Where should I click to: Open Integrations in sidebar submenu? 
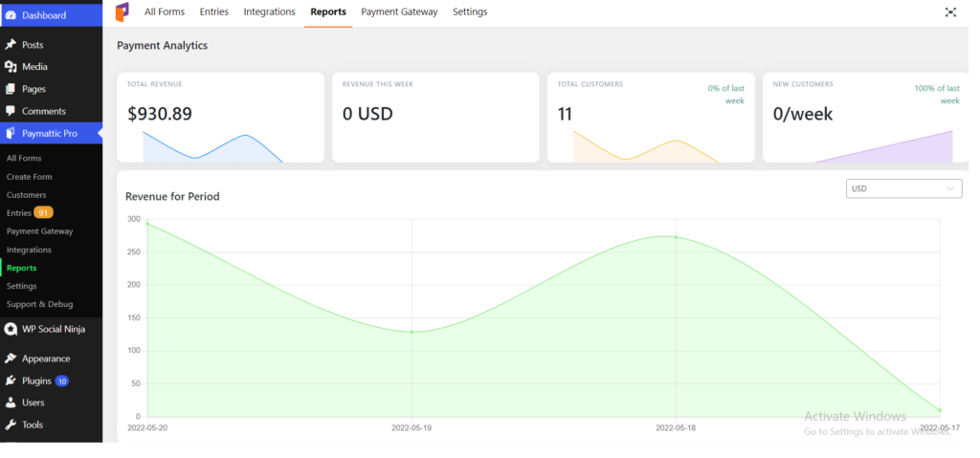pos(29,250)
